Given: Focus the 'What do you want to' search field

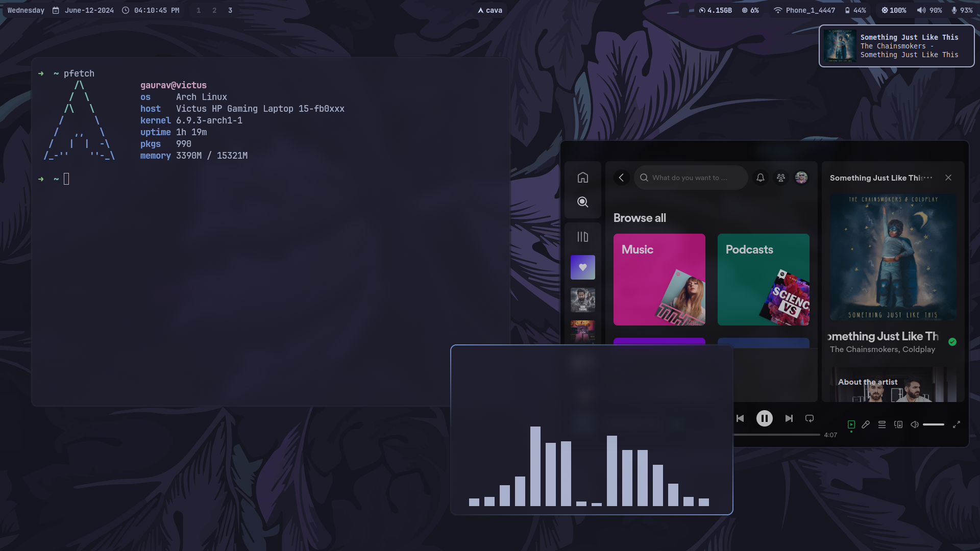Looking at the screenshot, I should (x=691, y=178).
